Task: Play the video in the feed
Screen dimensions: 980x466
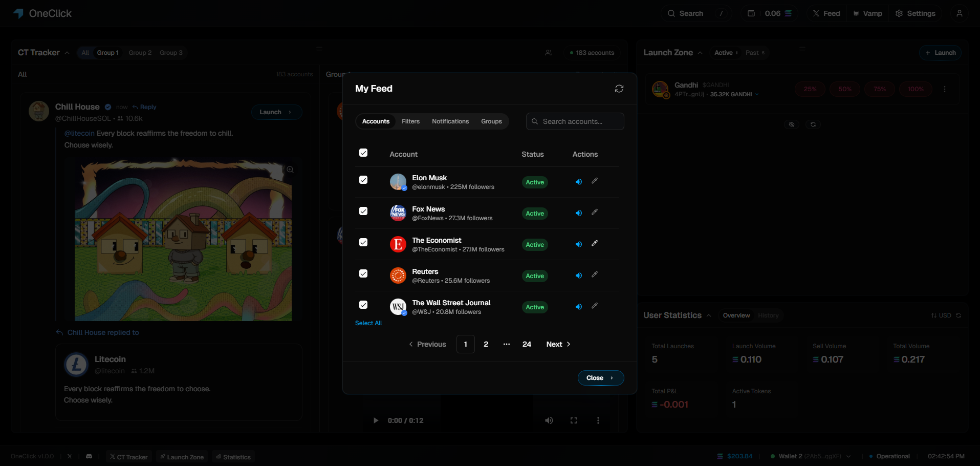Action: click(376, 420)
